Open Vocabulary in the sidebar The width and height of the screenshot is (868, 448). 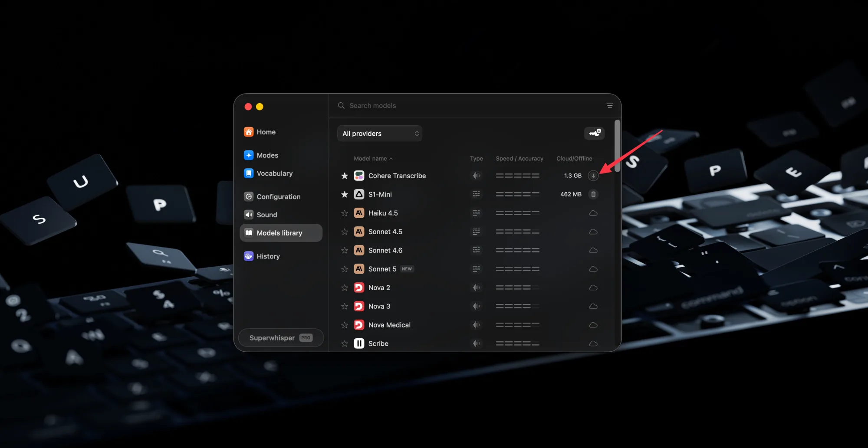281,173
